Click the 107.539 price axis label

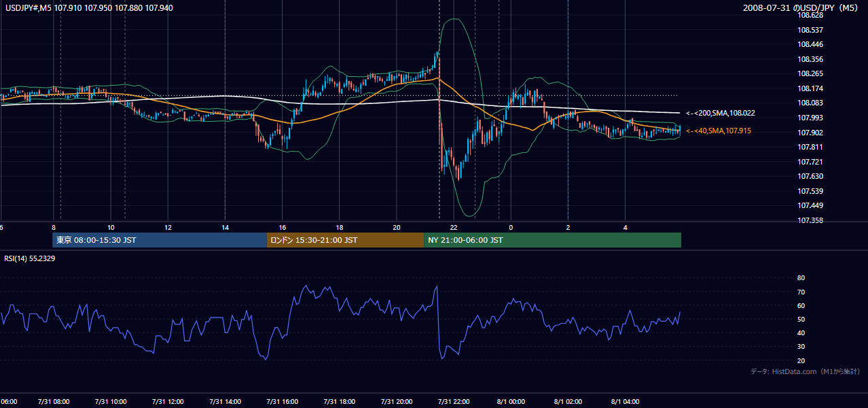tap(811, 191)
